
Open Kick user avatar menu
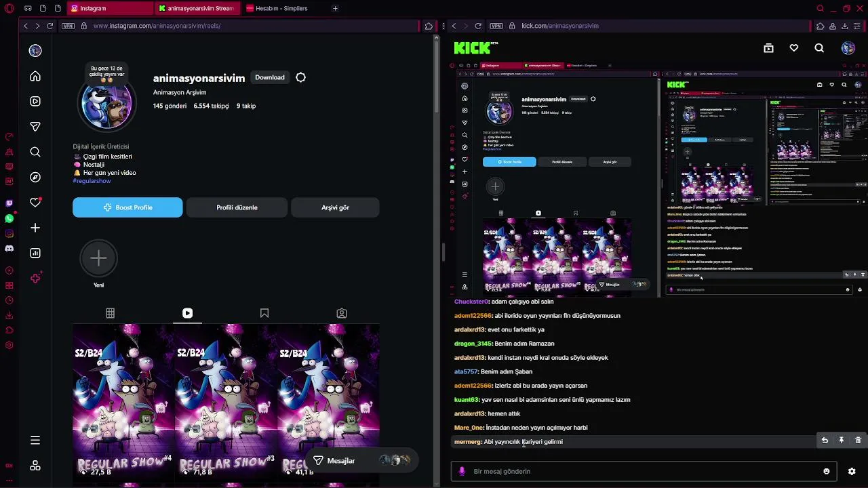click(x=848, y=48)
